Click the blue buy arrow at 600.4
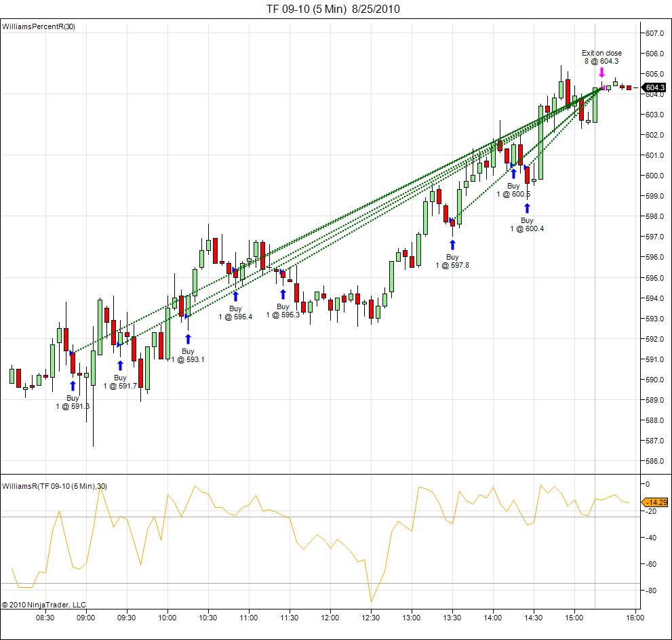The width and height of the screenshot is (672, 640). click(527, 208)
